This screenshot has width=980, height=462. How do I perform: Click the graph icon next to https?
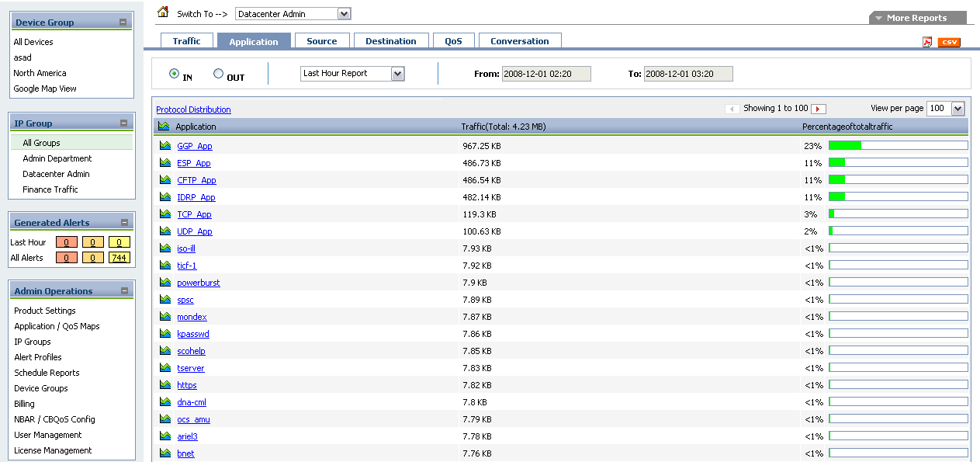tap(164, 385)
